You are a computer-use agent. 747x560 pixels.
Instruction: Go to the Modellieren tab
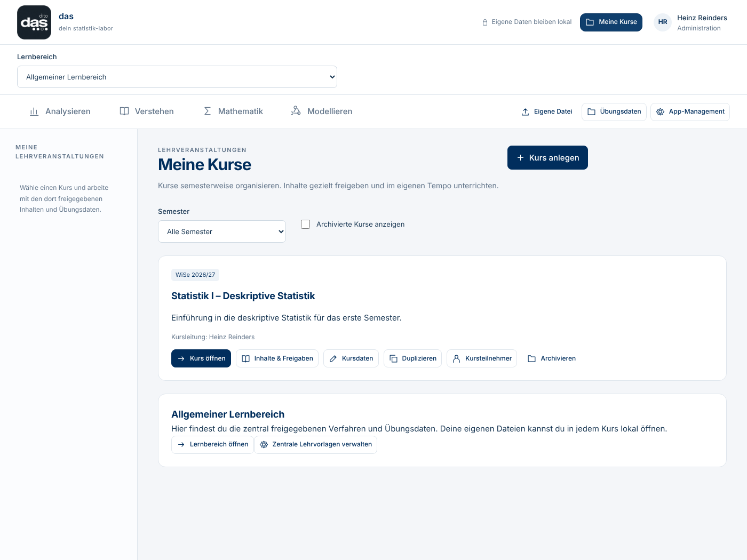(322, 111)
